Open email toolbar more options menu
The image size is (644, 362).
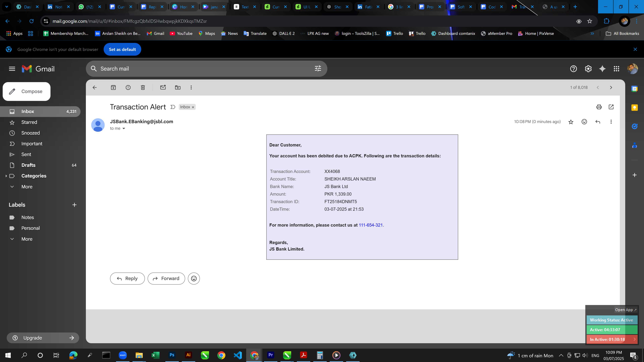pos(191,87)
